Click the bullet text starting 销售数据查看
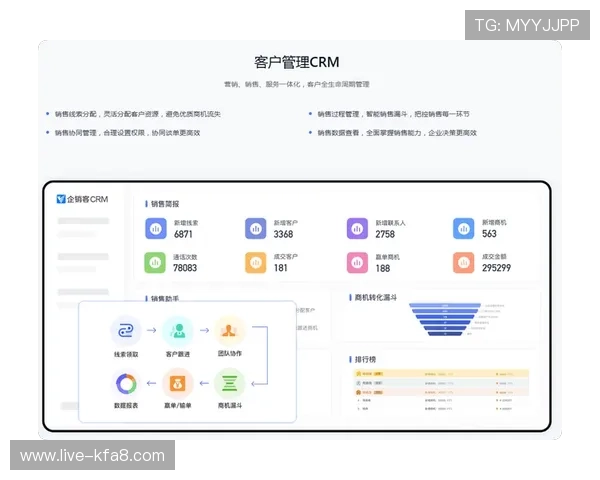 click(397, 133)
